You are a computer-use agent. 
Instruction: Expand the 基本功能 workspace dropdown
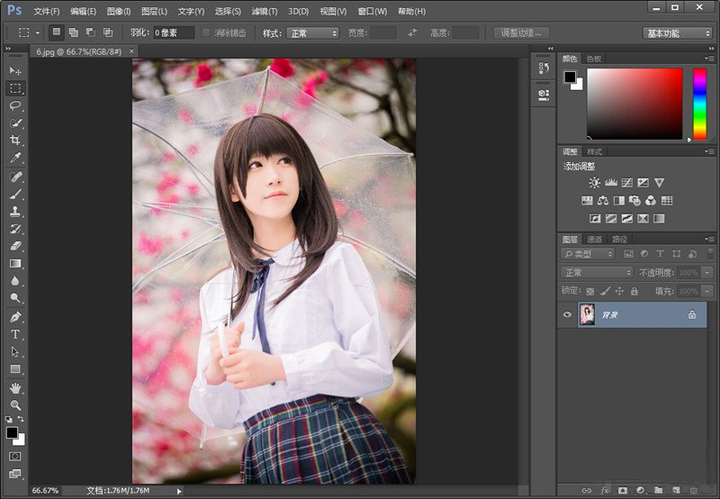click(x=677, y=33)
